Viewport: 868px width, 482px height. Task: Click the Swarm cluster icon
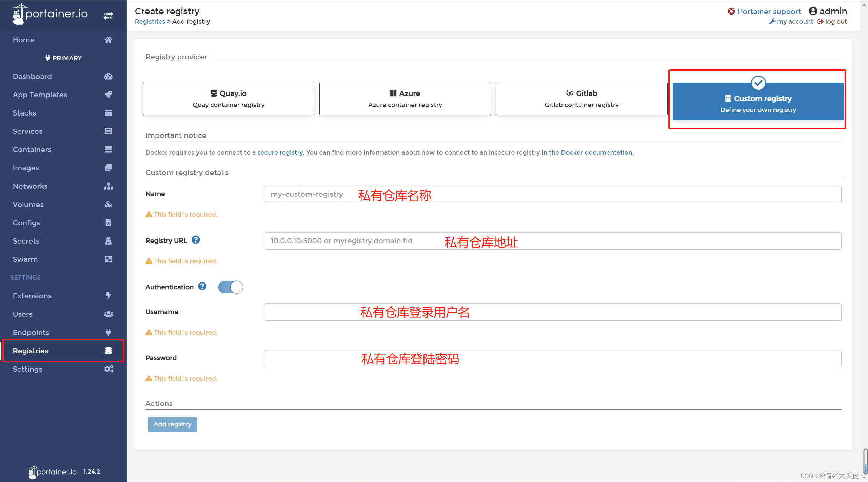108,259
